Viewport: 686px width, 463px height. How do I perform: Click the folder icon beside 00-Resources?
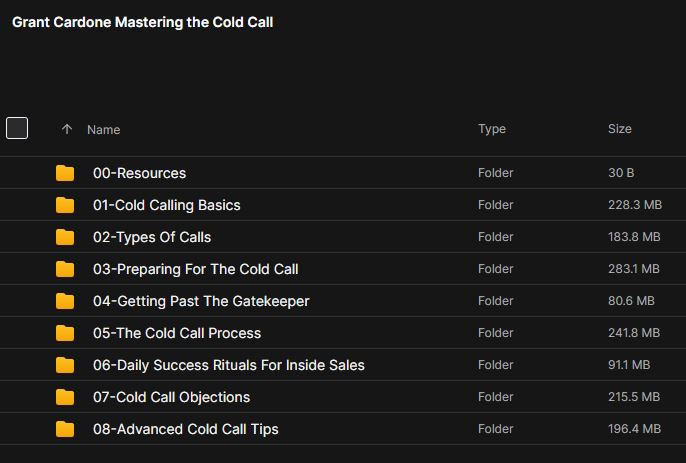65,173
